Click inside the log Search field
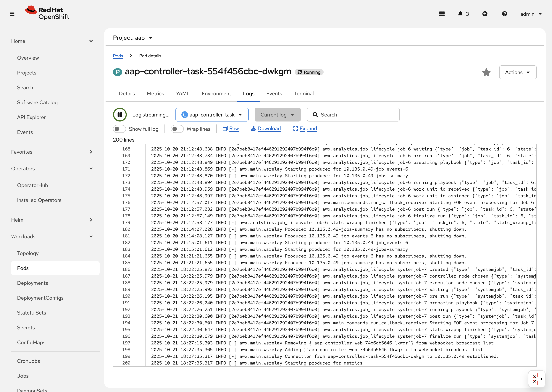The width and height of the screenshot is (552, 392). pyautogui.click(x=353, y=115)
